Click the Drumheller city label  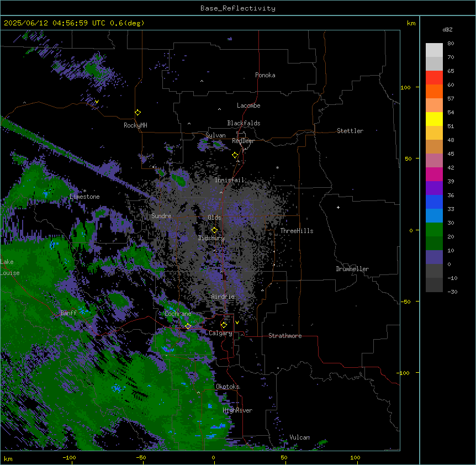(x=352, y=269)
